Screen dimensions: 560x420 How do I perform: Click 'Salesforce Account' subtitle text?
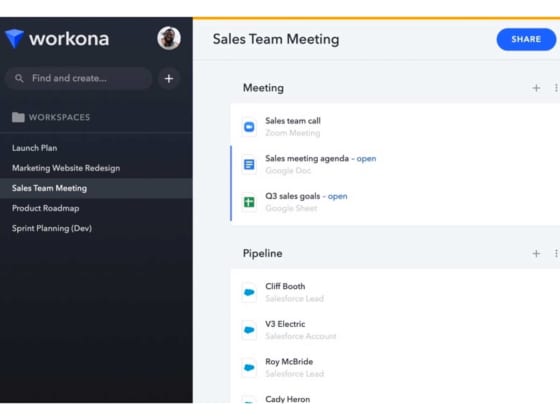coord(301,336)
